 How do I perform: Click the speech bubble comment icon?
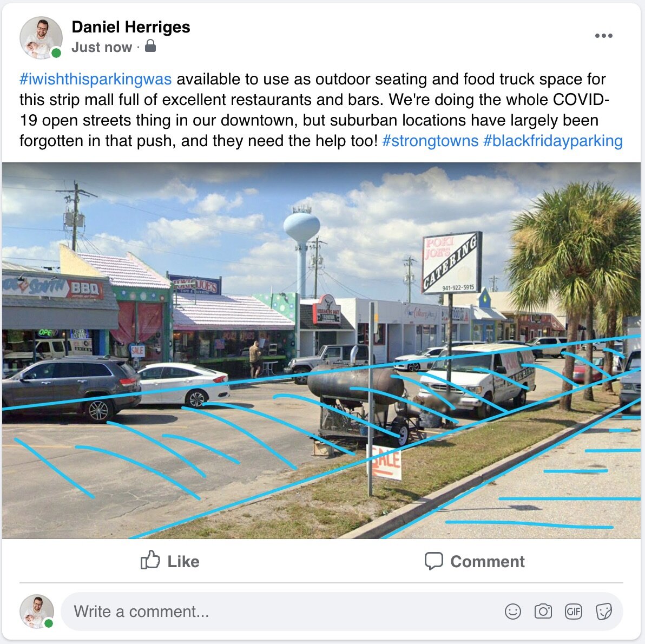[x=433, y=561]
